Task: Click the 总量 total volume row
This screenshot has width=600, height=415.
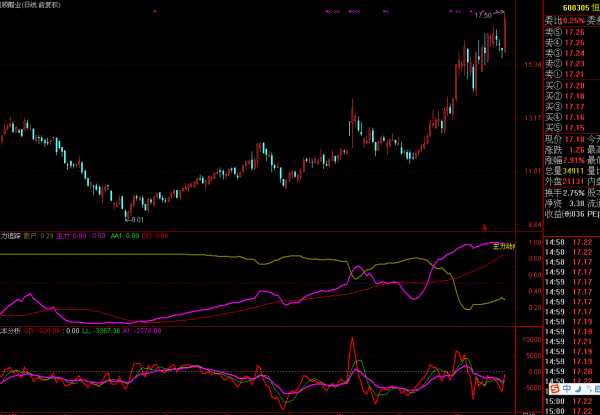Action: 564,171
